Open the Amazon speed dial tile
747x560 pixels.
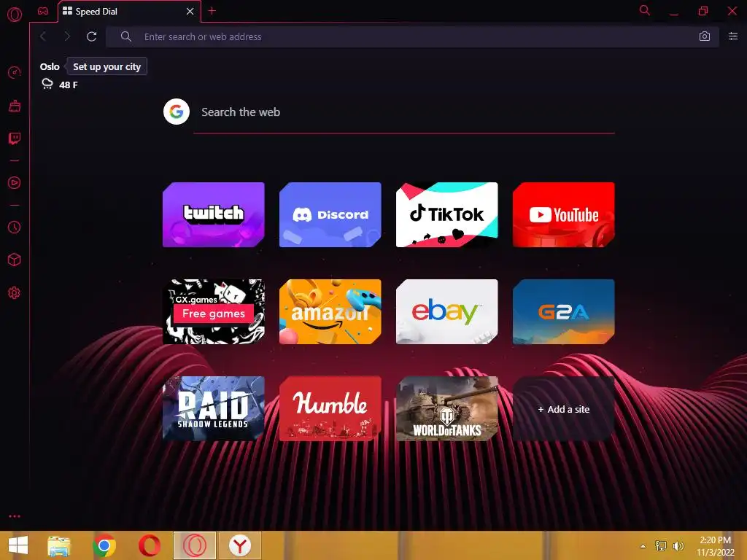[330, 312]
